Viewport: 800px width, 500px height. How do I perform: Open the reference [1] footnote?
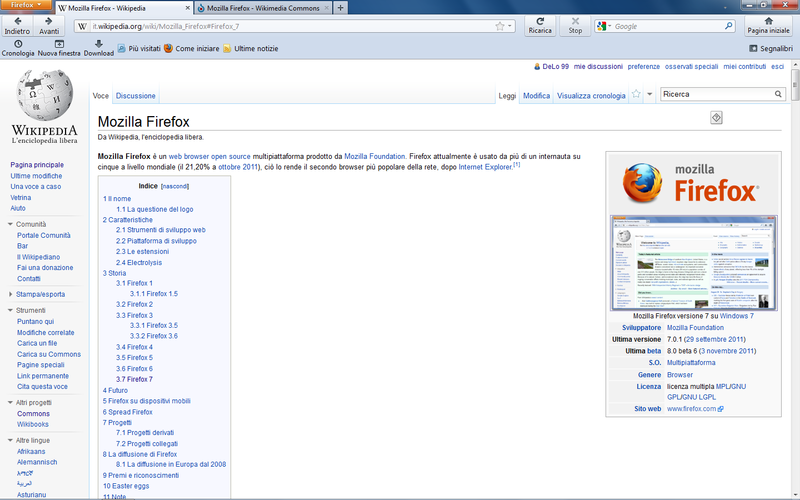516,165
